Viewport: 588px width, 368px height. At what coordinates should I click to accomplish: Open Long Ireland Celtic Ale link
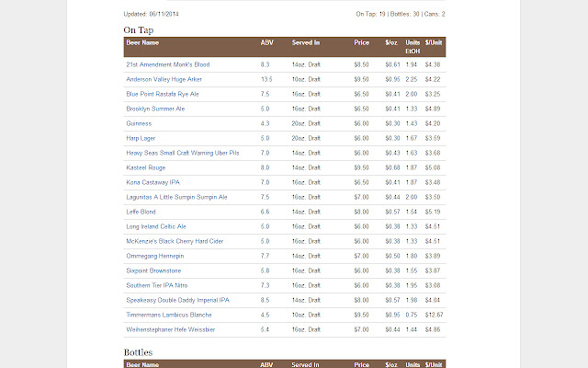coord(156,226)
